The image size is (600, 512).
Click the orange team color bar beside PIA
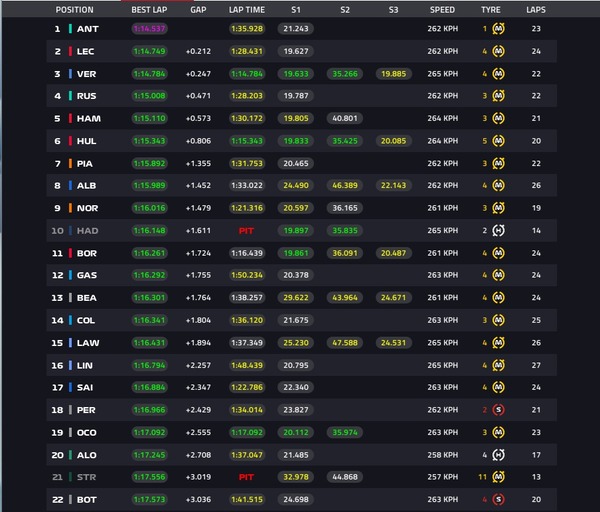point(70,163)
